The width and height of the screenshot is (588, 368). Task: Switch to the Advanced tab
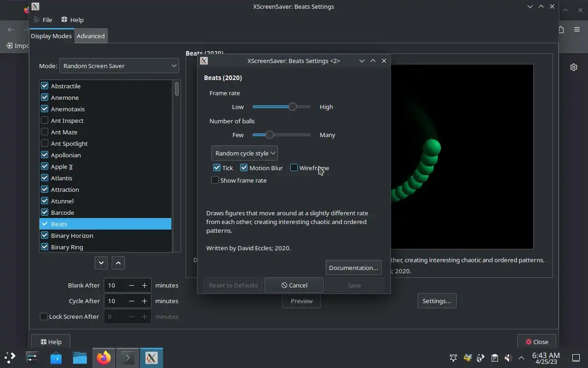click(90, 36)
